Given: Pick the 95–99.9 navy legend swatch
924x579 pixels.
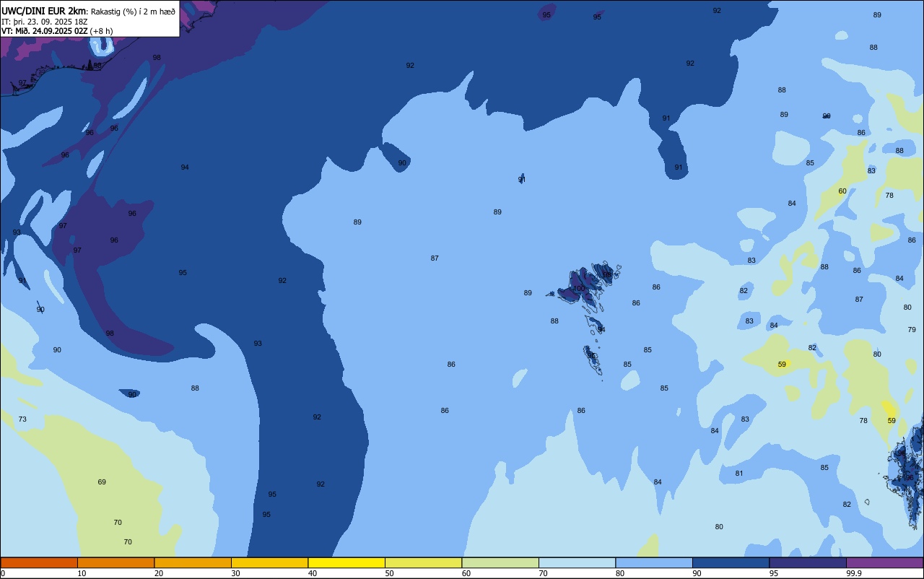Looking at the screenshot, I should click(x=808, y=562).
